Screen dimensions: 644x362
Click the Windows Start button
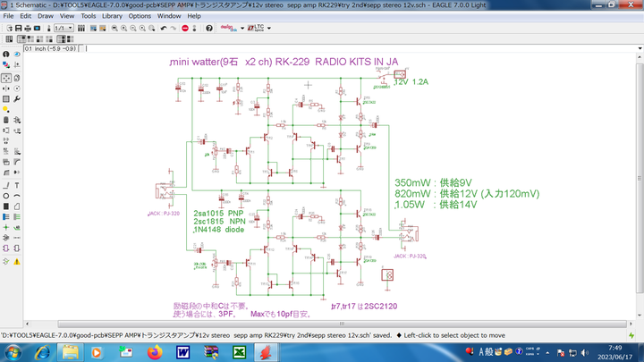point(11,352)
